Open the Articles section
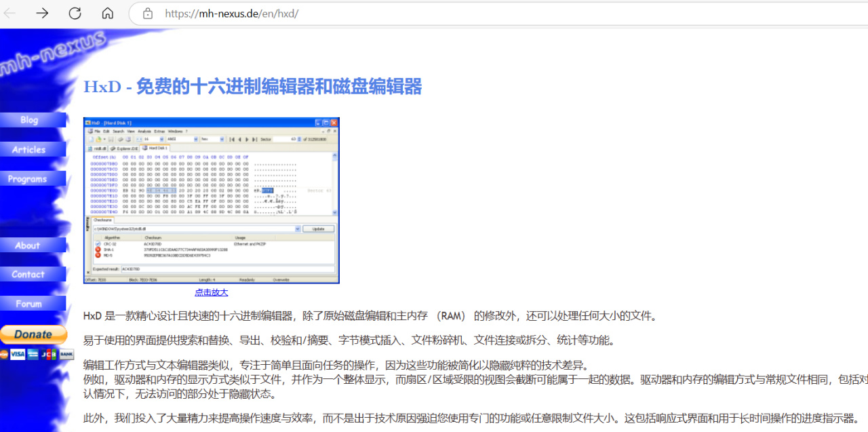This screenshot has height=432, width=868. coord(33,149)
